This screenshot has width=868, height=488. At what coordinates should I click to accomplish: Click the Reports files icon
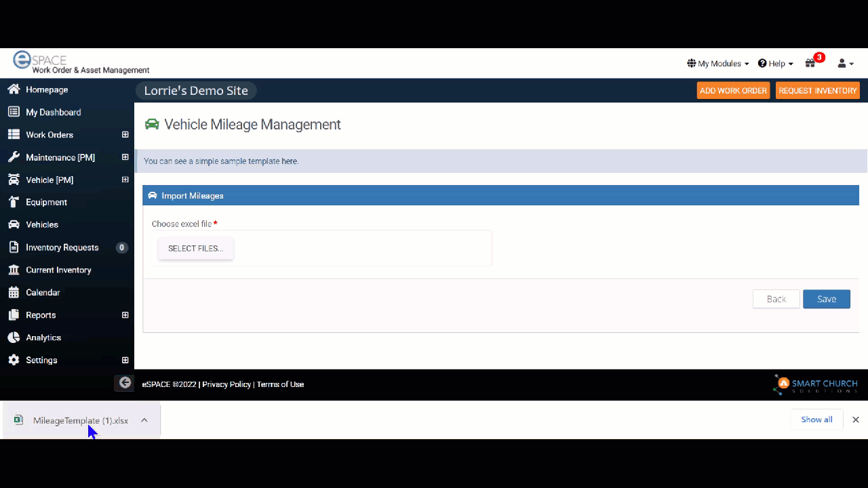[x=14, y=315]
